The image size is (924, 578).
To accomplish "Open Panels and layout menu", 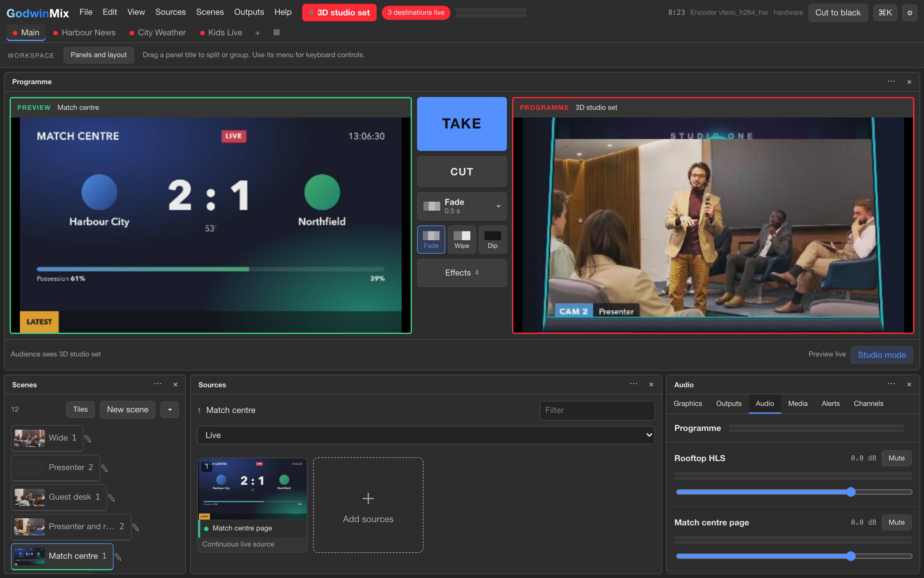I will pyautogui.click(x=98, y=55).
